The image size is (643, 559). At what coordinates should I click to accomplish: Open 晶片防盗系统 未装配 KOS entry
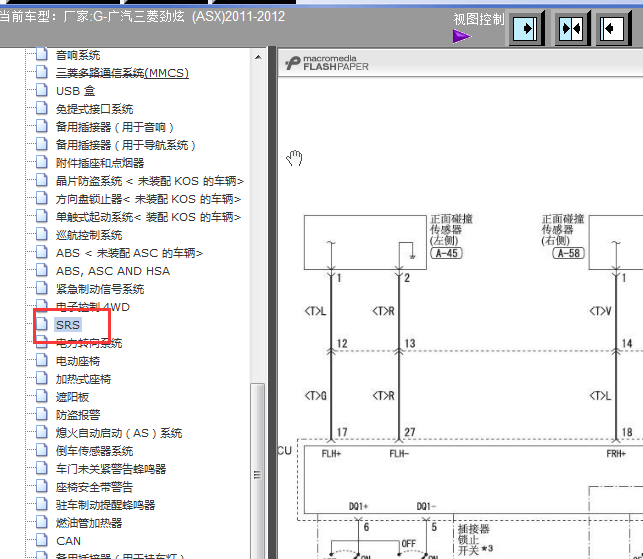[150, 181]
